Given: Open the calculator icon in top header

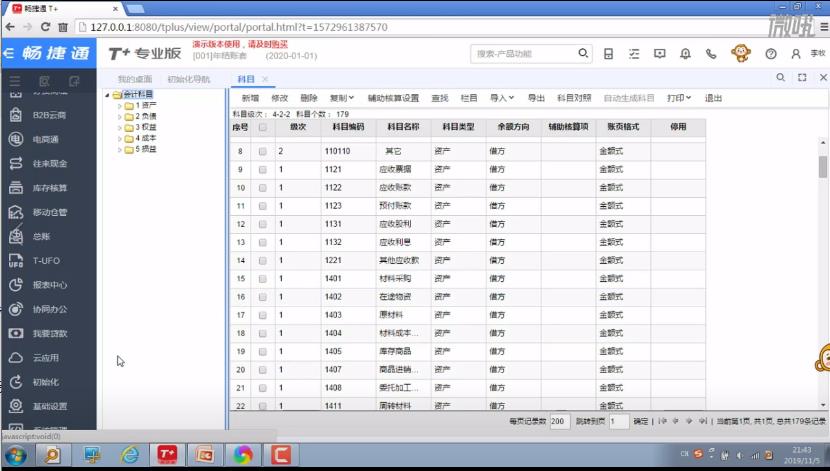Looking at the screenshot, I should [608, 53].
